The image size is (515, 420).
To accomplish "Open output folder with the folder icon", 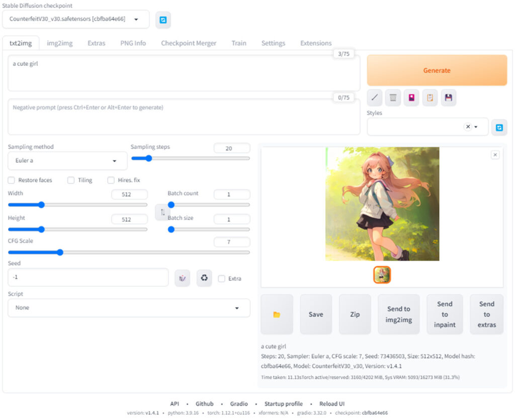I will 277,314.
